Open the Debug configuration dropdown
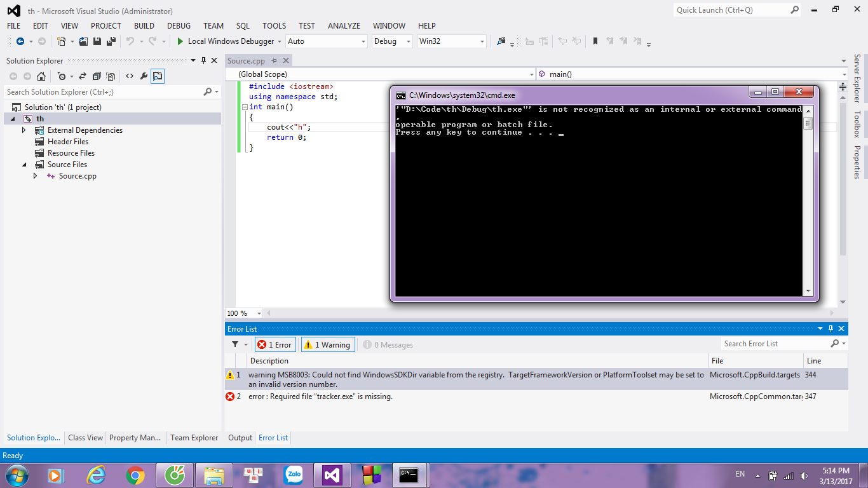 click(392, 41)
